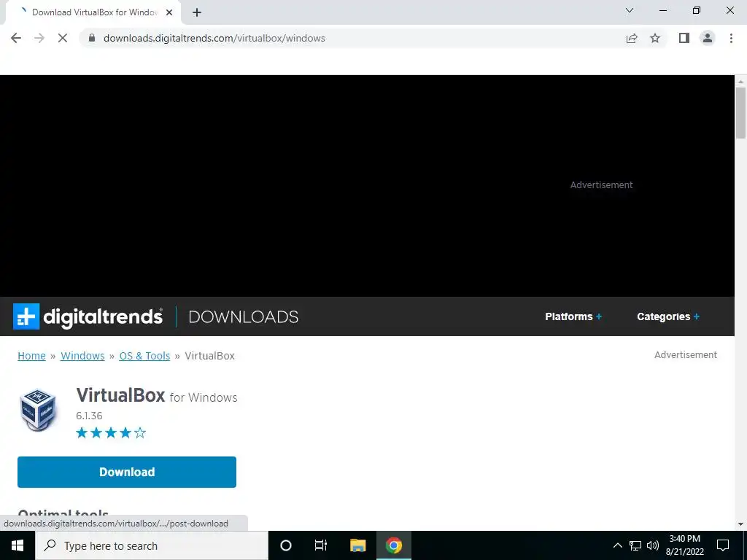This screenshot has height=560, width=747.
Task: Share this page using the share icon
Action: click(632, 38)
